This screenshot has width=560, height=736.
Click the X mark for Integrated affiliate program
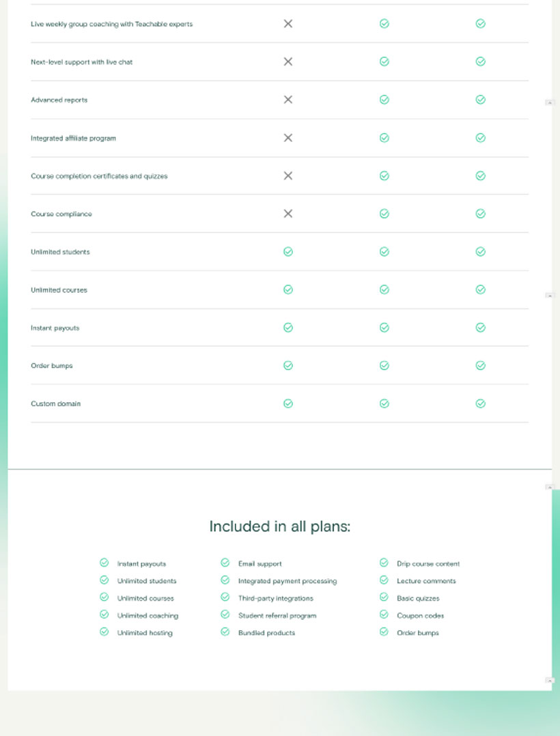288,137
